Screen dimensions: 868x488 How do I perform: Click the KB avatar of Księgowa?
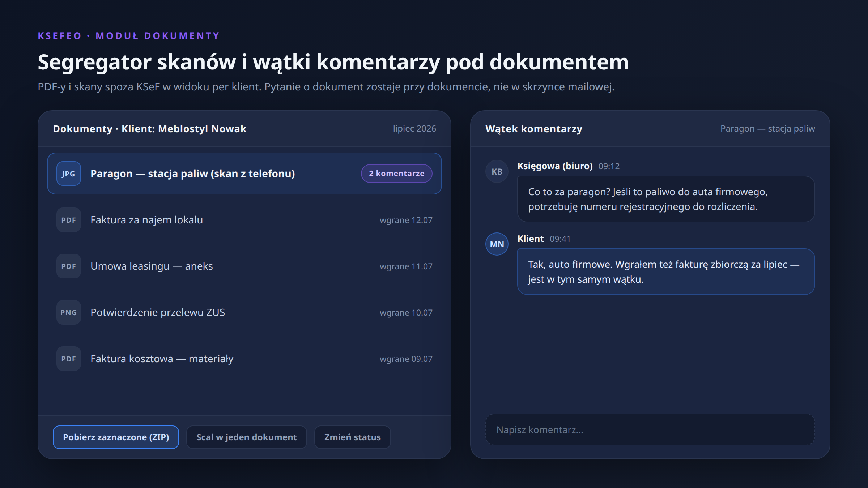point(497,171)
